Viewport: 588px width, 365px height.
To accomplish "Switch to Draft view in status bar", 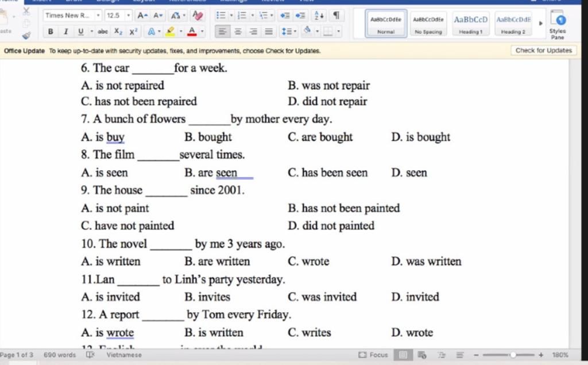I will [460, 355].
